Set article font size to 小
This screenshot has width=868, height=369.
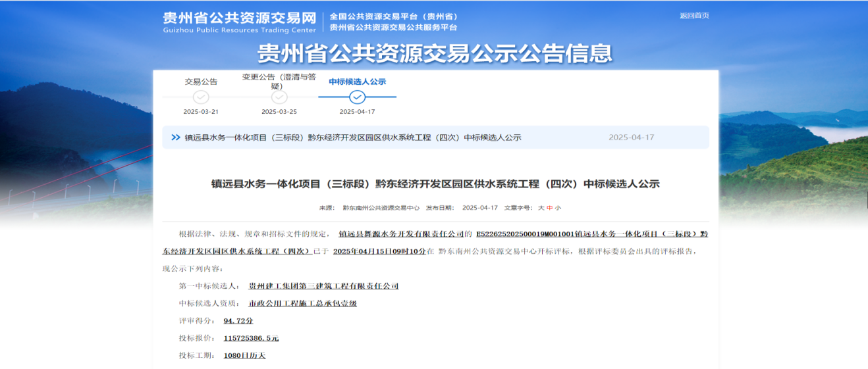click(558, 208)
